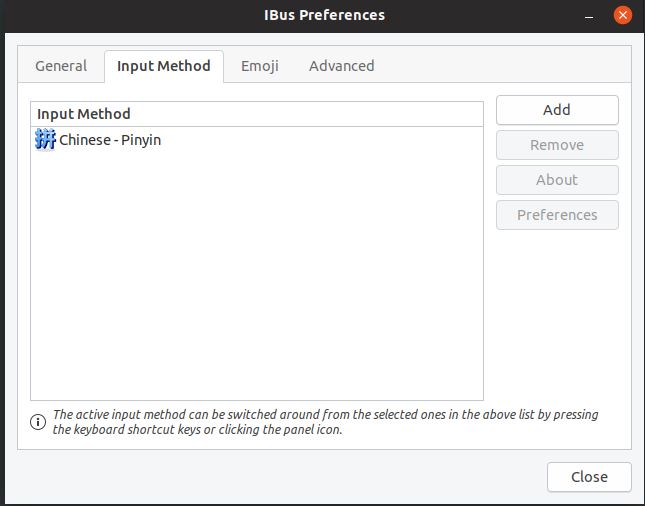Select the Chinese - Pinyin list entry

click(x=110, y=140)
